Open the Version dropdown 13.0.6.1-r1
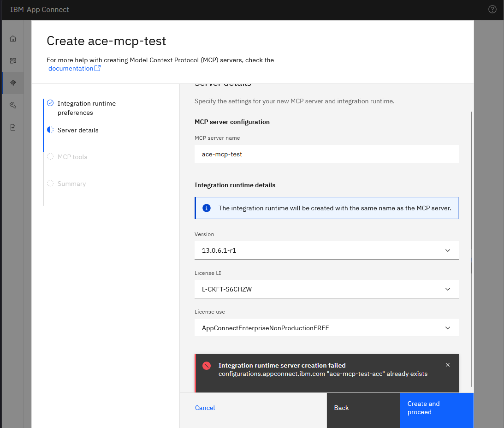The width and height of the screenshot is (504, 428). [x=326, y=250]
